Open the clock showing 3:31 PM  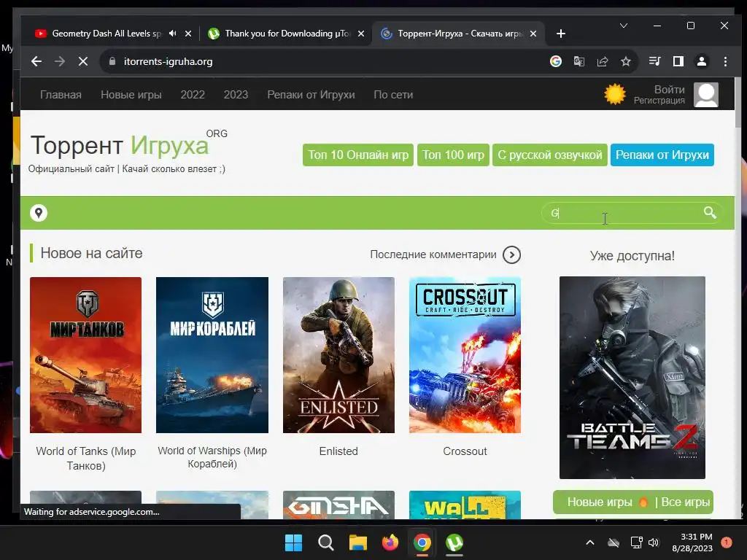pos(692,542)
